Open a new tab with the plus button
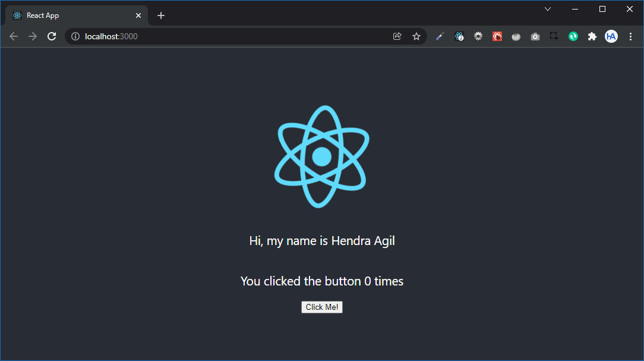This screenshot has height=361, width=644. coord(160,15)
